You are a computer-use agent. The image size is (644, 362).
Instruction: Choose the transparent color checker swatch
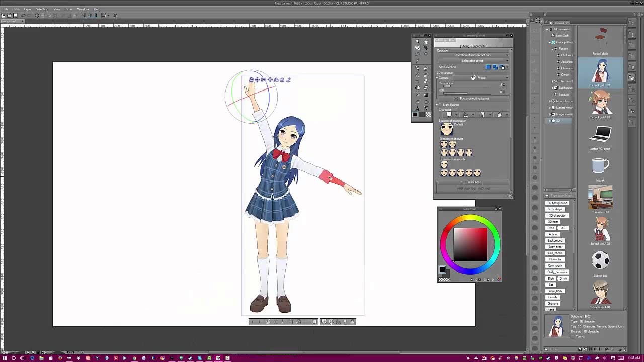pyautogui.click(x=428, y=114)
